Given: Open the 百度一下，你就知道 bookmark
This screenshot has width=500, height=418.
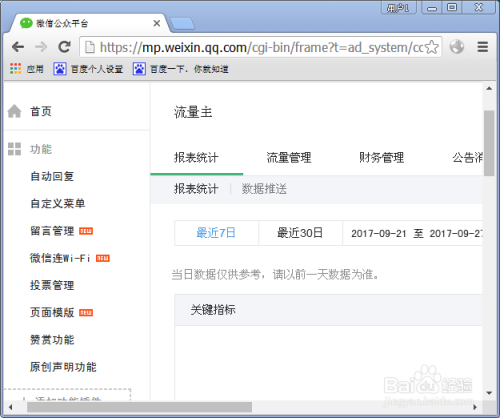Looking at the screenshot, I should pos(180,69).
